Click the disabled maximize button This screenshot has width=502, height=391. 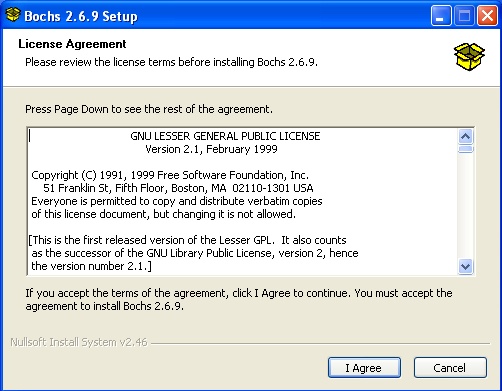pos(464,16)
